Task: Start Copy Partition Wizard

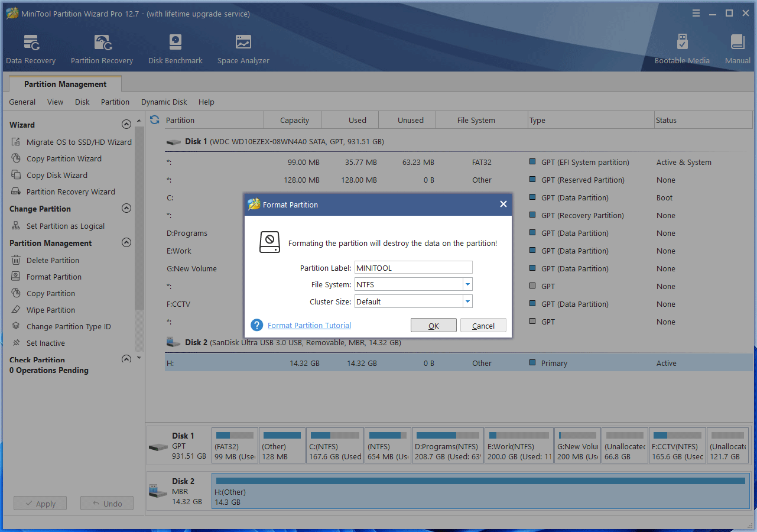Action: point(56,158)
